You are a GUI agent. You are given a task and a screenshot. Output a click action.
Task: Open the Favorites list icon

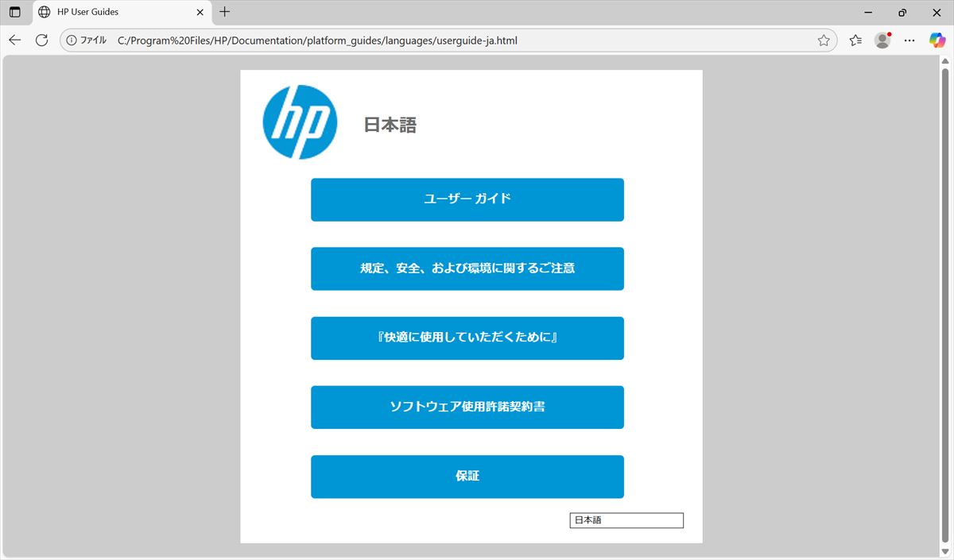(x=855, y=41)
